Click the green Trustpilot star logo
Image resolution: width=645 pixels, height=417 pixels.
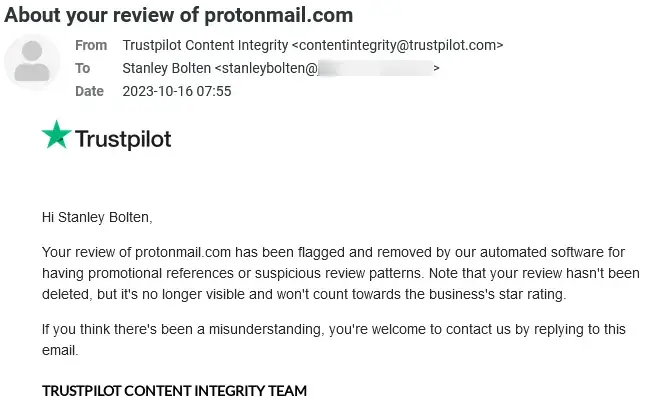point(56,135)
